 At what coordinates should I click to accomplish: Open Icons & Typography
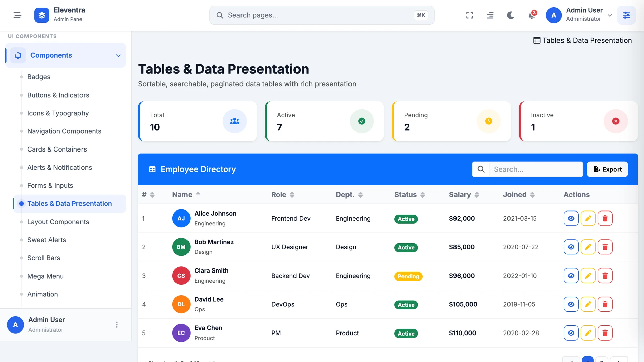coord(58,113)
